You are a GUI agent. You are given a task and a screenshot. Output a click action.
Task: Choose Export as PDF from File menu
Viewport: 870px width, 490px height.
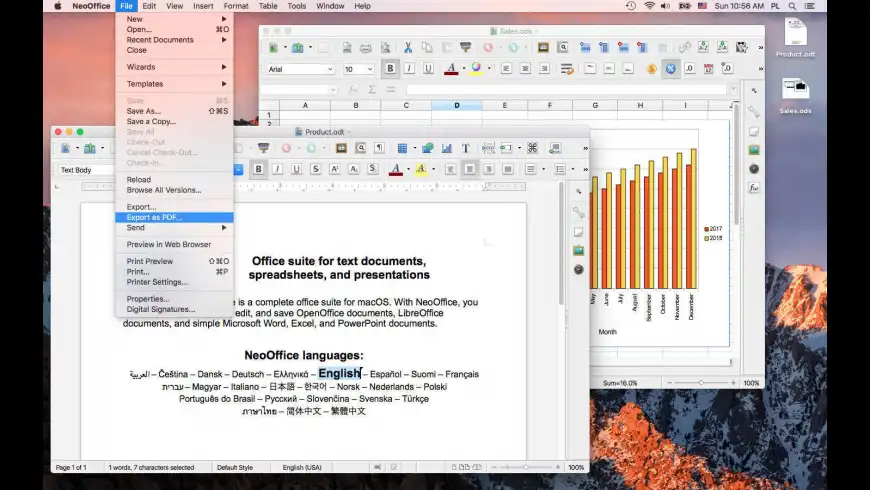coord(155,217)
